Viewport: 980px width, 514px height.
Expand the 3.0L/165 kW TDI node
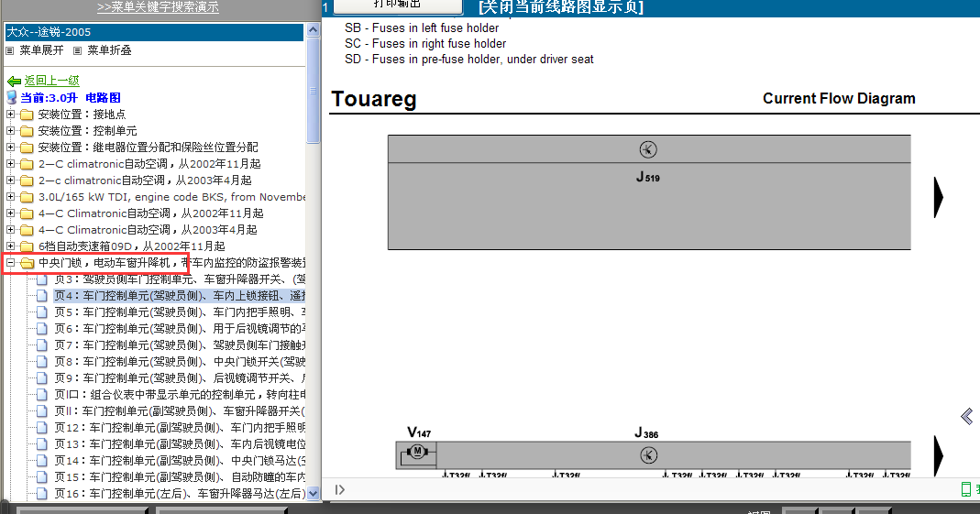(10, 197)
